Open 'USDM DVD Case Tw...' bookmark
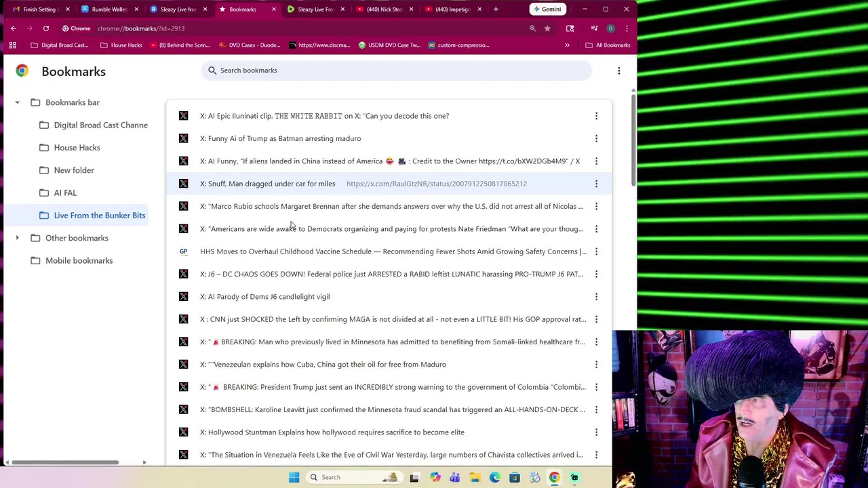The width and height of the screenshot is (868, 488). [389, 45]
